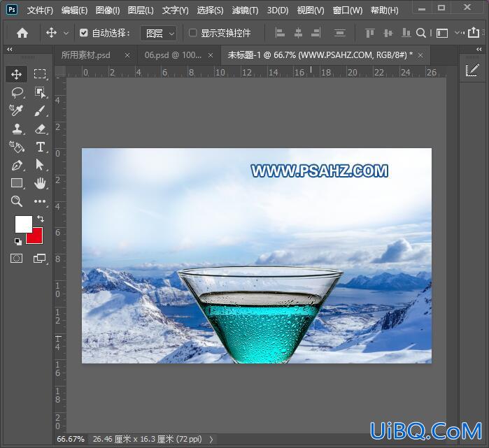
Task: Switch to the 06.psd document tab
Action: pyautogui.click(x=173, y=55)
